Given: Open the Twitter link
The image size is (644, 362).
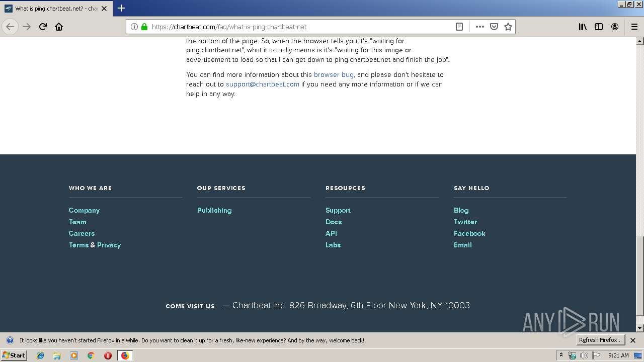Looking at the screenshot, I should point(465,222).
